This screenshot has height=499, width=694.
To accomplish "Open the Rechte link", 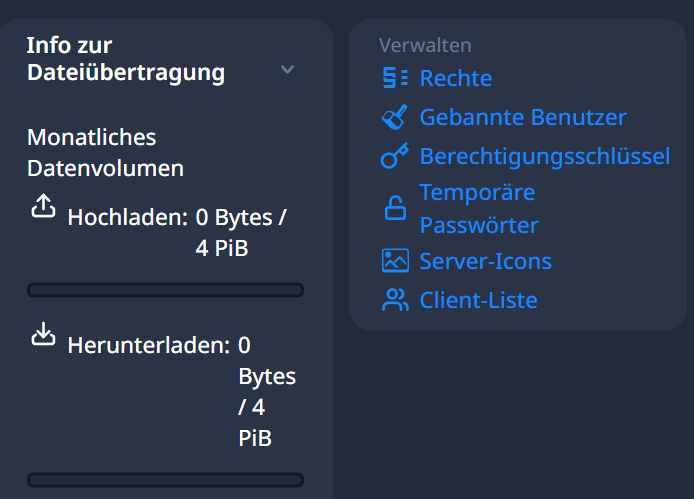I will 455,78.
